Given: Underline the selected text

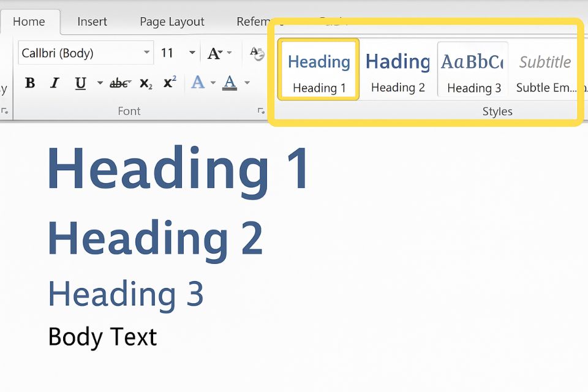Looking at the screenshot, I should click(79, 83).
